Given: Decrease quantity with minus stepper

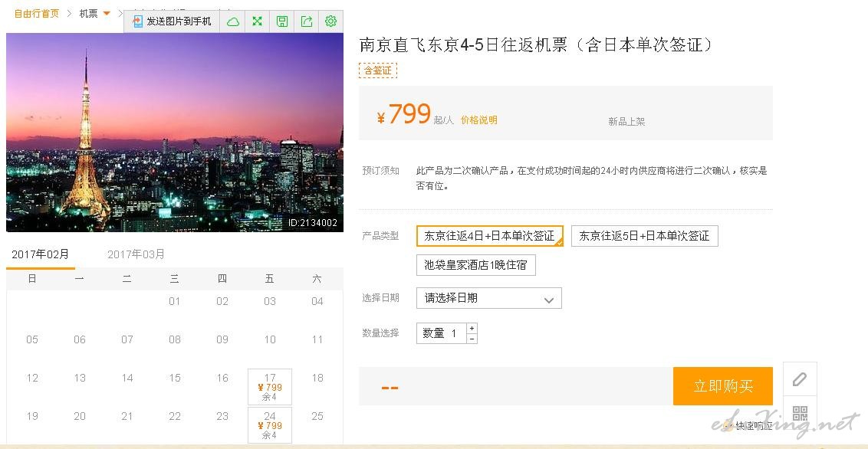Looking at the screenshot, I should click(472, 339).
